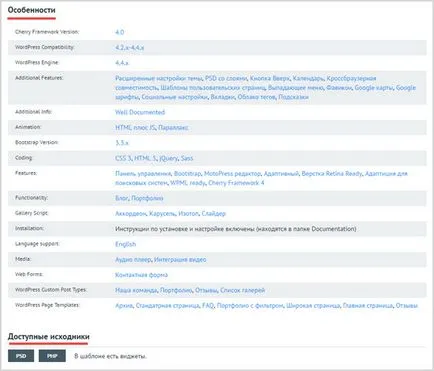434x371 pixels.
Task: Open the "Cherry Framework 4" link
Action: (x=236, y=183)
